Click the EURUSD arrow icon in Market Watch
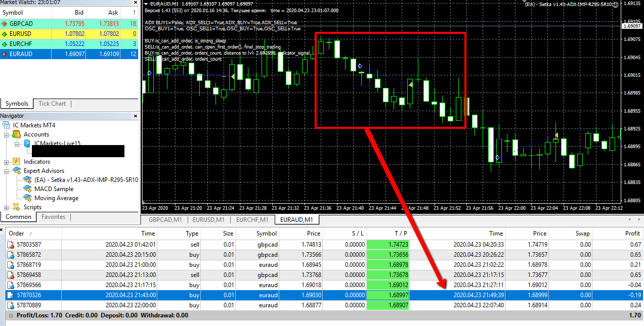The width and height of the screenshot is (644, 326). click(x=5, y=34)
